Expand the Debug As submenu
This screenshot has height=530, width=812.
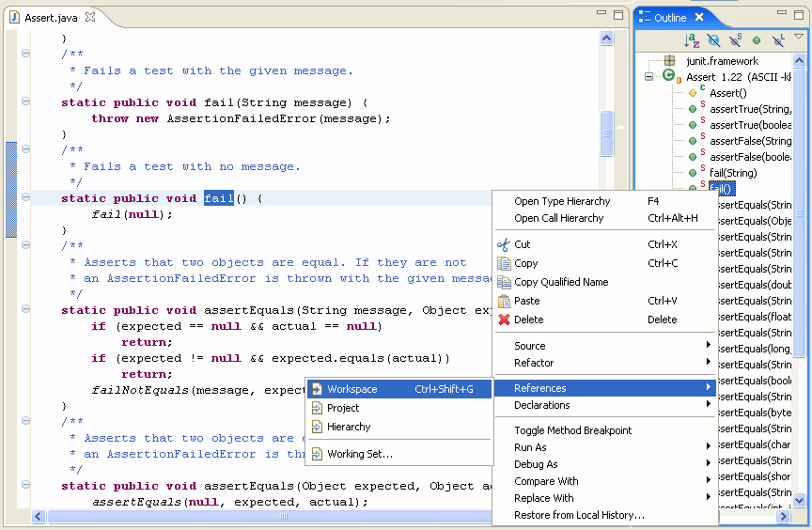[x=605, y=464]
